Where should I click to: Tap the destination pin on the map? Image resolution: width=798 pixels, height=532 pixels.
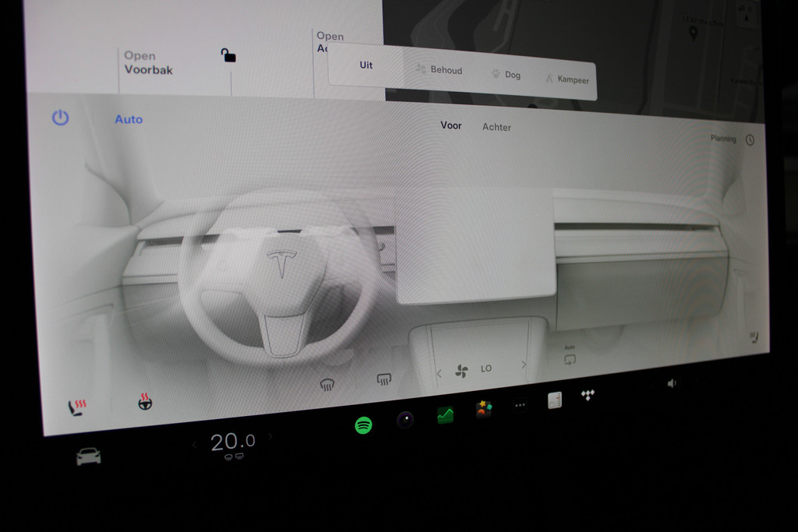point(693,33)
